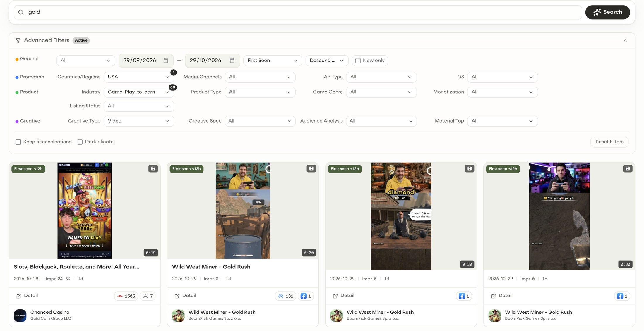Click film-frame icon on Chanced Casino card
This screenshot has height=331, width=644.
pos(153,169)
